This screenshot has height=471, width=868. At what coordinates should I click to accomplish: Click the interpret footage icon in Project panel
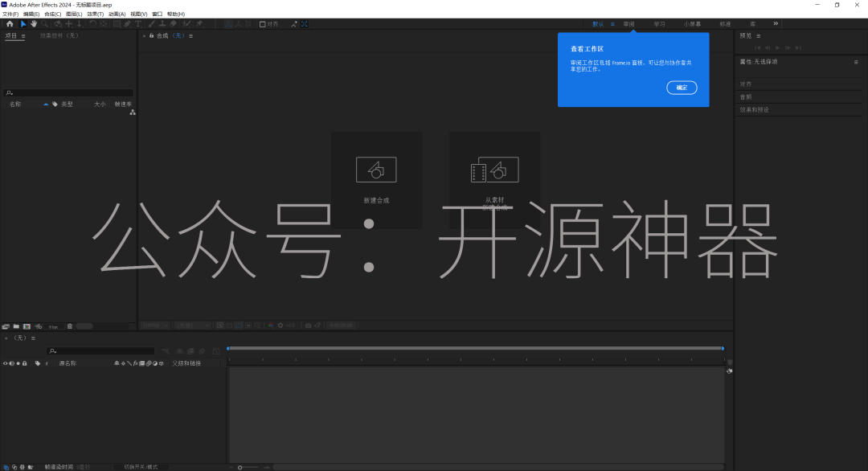[6, 326]
